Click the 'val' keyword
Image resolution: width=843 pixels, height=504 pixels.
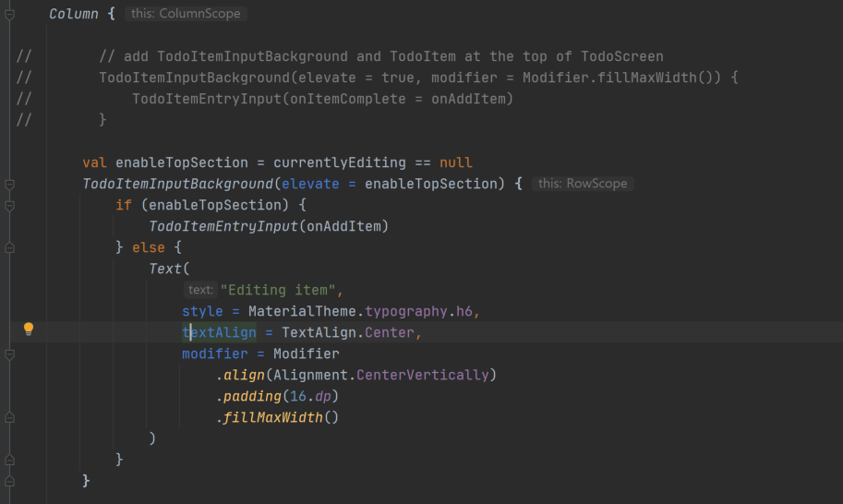[94, 162]
